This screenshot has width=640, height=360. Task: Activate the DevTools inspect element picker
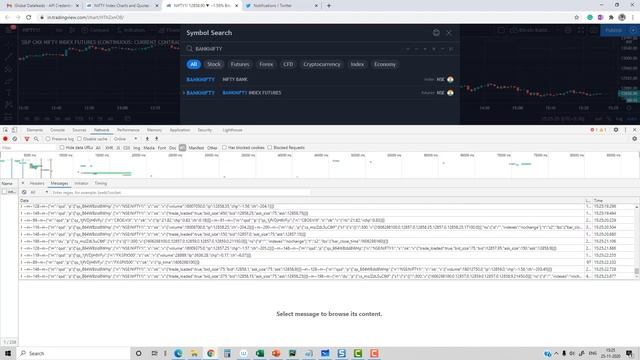click(5, 130)
